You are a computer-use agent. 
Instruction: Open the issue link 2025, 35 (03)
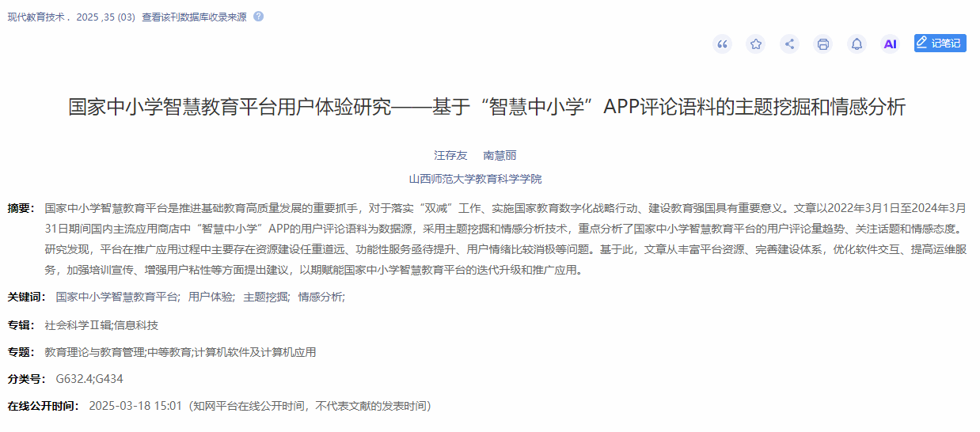(x=105, y=17)
